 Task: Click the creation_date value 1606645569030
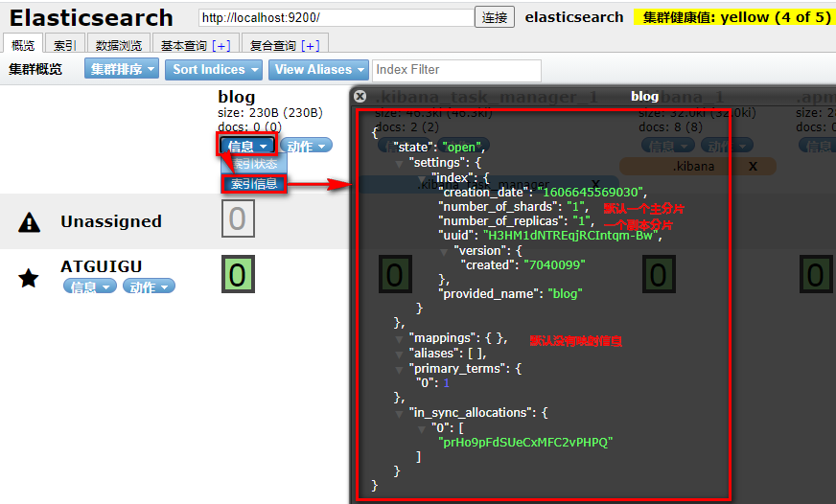591,192
